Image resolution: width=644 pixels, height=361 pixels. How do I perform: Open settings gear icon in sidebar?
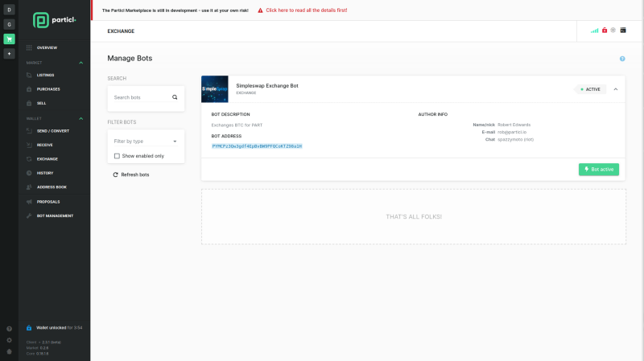tap(9, 340)
